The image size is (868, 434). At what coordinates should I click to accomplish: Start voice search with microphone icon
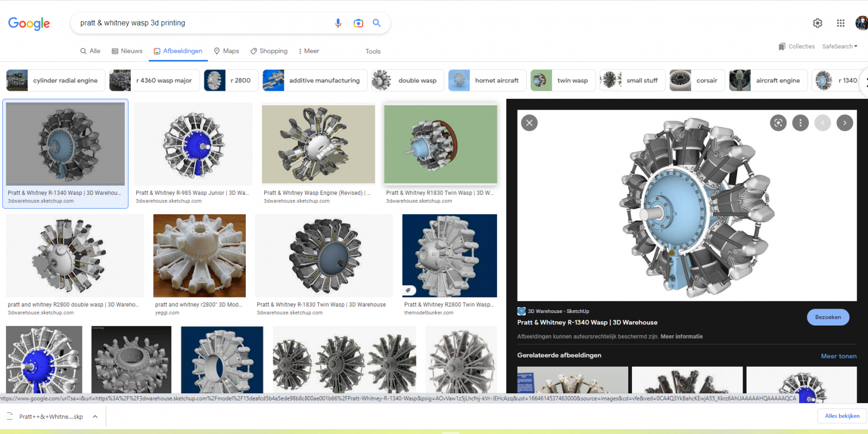click(x=338, y=23)
